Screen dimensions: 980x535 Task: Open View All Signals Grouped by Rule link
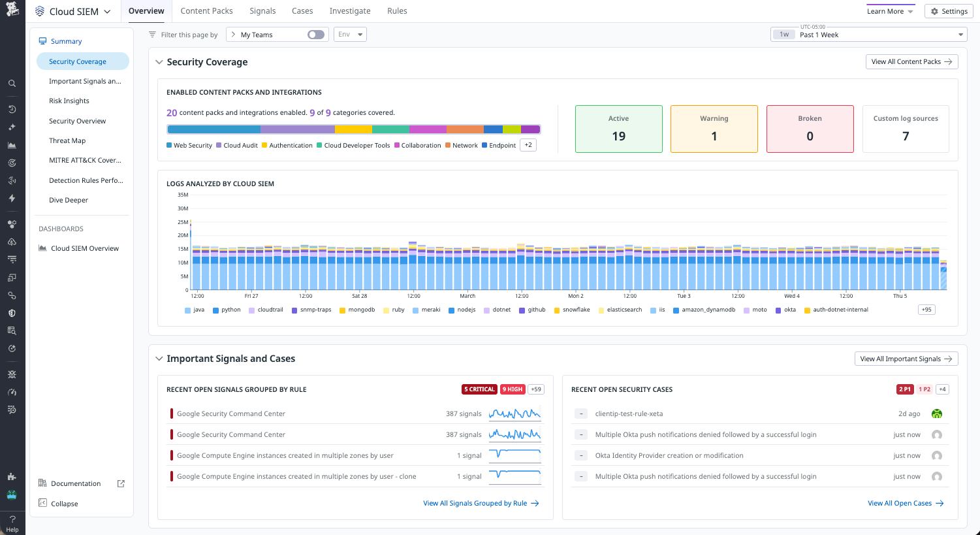481,503
